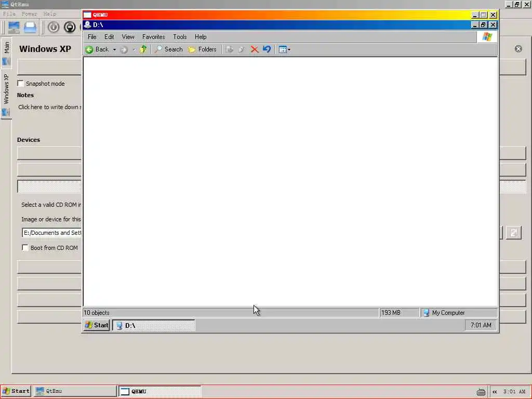Maximize the QEMU window
The height and width of the screenshot is (399, 532).
(x=484, y=15)
